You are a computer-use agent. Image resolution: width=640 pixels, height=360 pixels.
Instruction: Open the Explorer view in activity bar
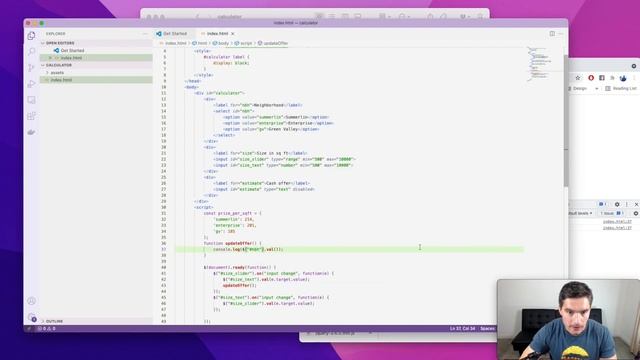coord(31,36)
